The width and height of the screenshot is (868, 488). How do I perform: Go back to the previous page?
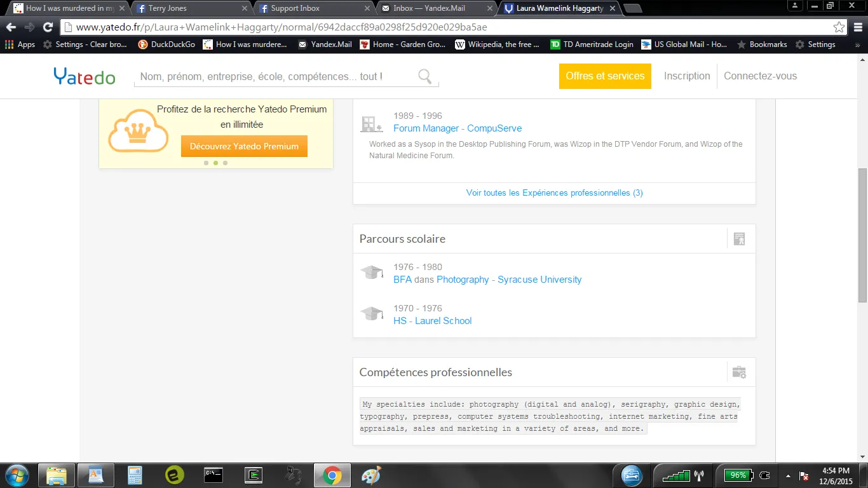(11, 27)
